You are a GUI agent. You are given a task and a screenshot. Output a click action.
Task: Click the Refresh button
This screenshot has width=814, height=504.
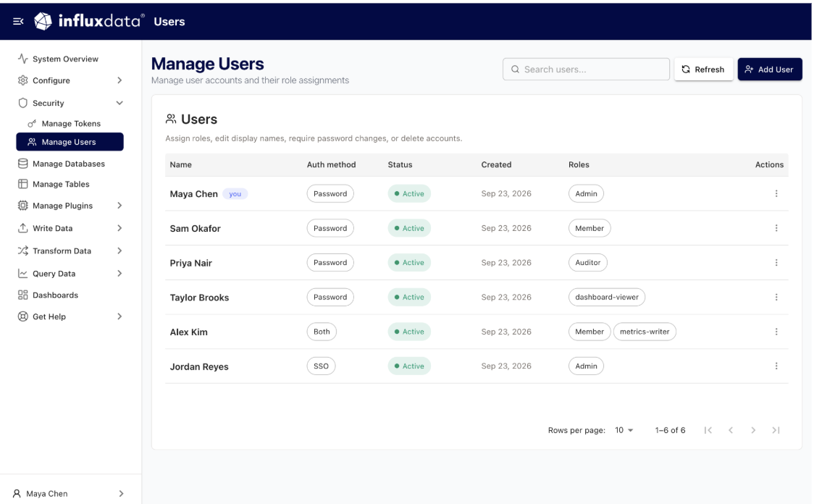click(x=703, y=69)
